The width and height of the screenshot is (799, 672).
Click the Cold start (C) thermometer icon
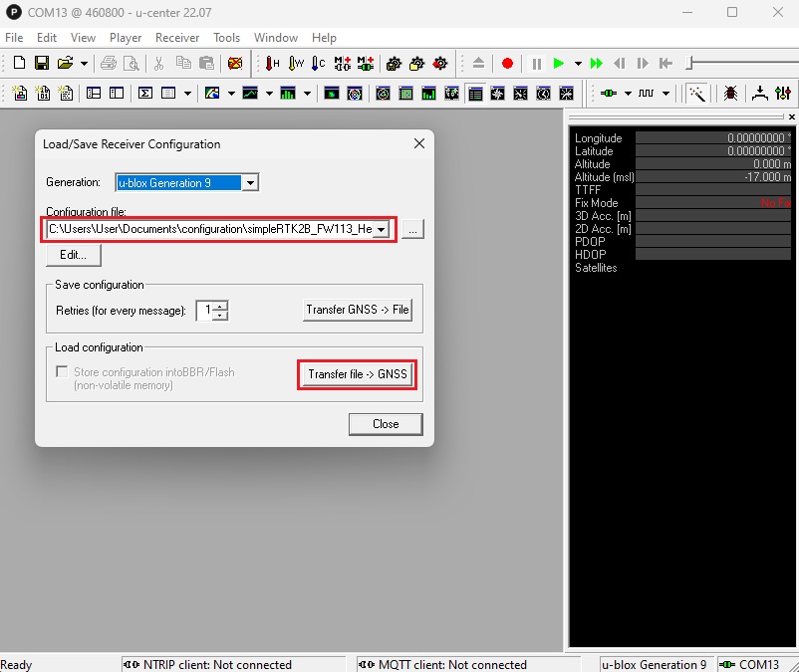click(319, 64)
